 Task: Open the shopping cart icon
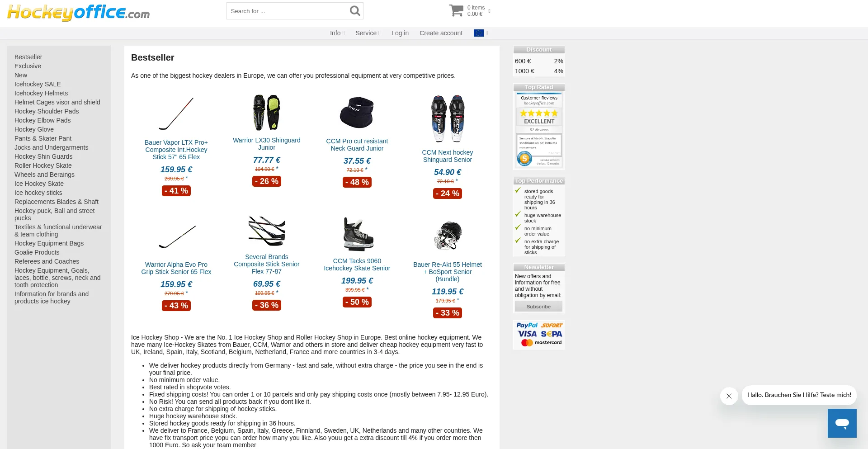tap(456, 10)
